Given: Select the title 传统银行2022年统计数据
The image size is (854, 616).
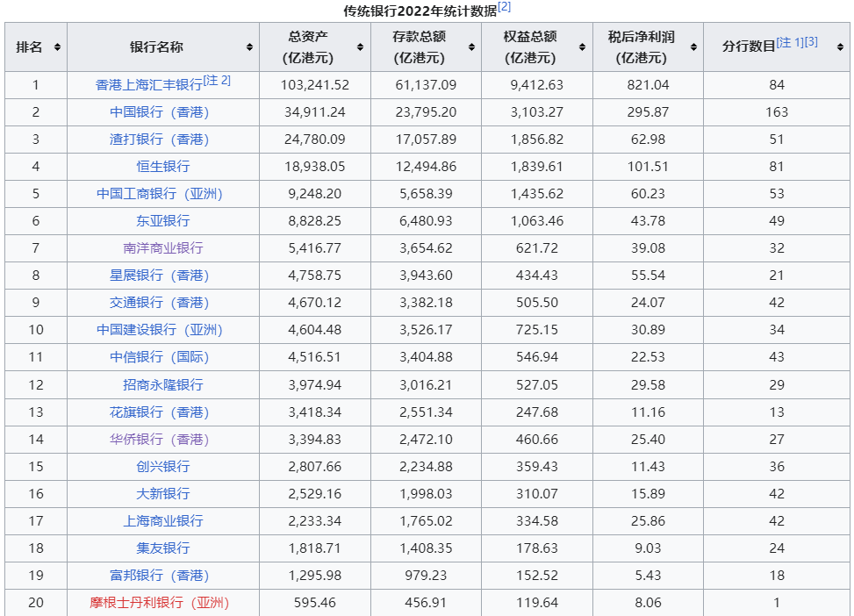Looking at the screenshot, I should pyautogui.click(x=420, y=11).
